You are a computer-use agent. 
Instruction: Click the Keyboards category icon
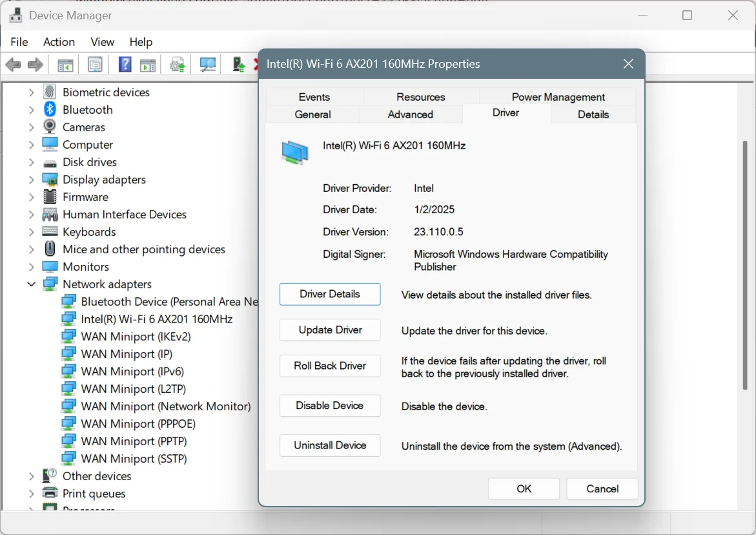[x=50, y=231]
